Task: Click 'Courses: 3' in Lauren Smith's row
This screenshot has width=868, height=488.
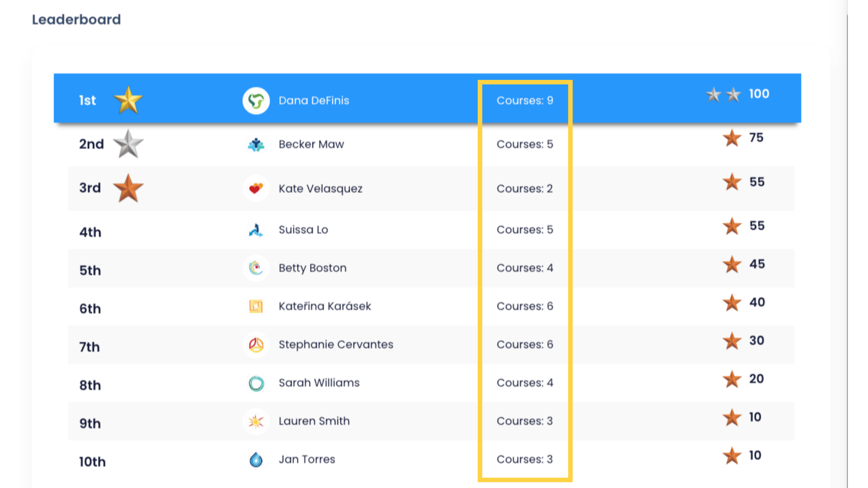Action: 525,421
